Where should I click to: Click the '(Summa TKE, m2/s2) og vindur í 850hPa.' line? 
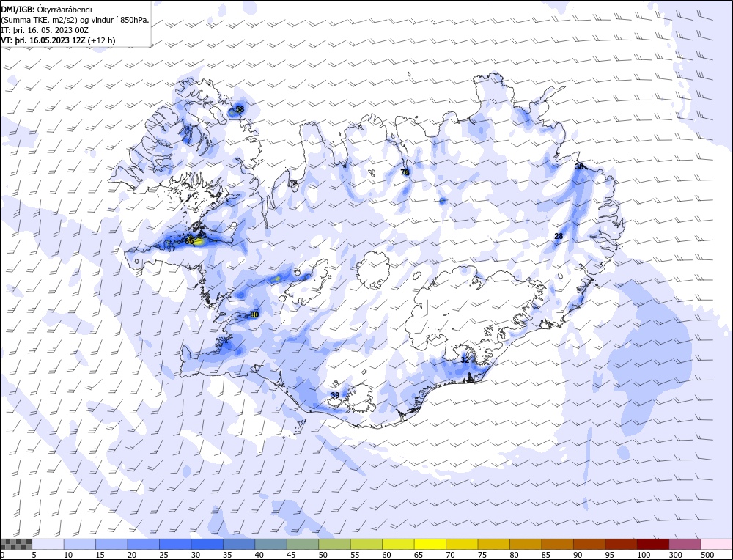click(75, 20)
